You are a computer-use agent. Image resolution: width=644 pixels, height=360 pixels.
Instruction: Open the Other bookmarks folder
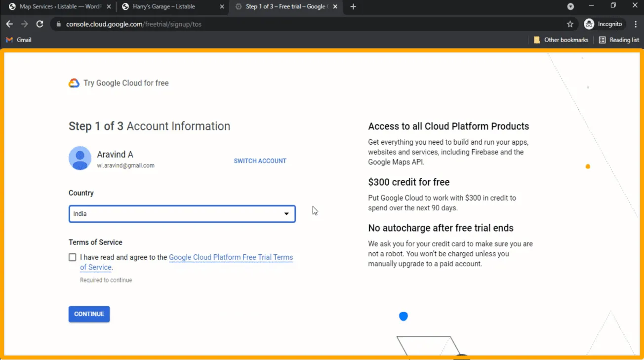561,40
